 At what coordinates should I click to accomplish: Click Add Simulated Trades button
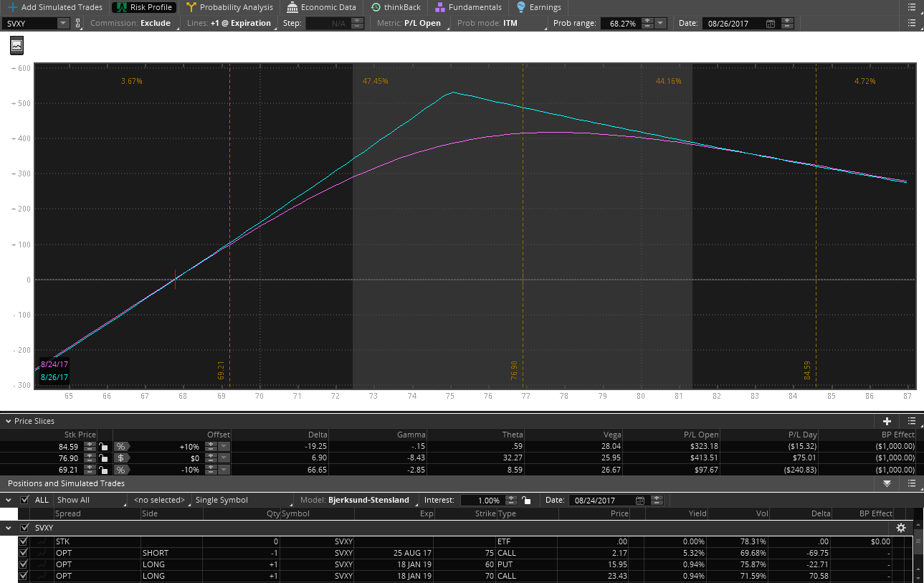coord(54,7)
